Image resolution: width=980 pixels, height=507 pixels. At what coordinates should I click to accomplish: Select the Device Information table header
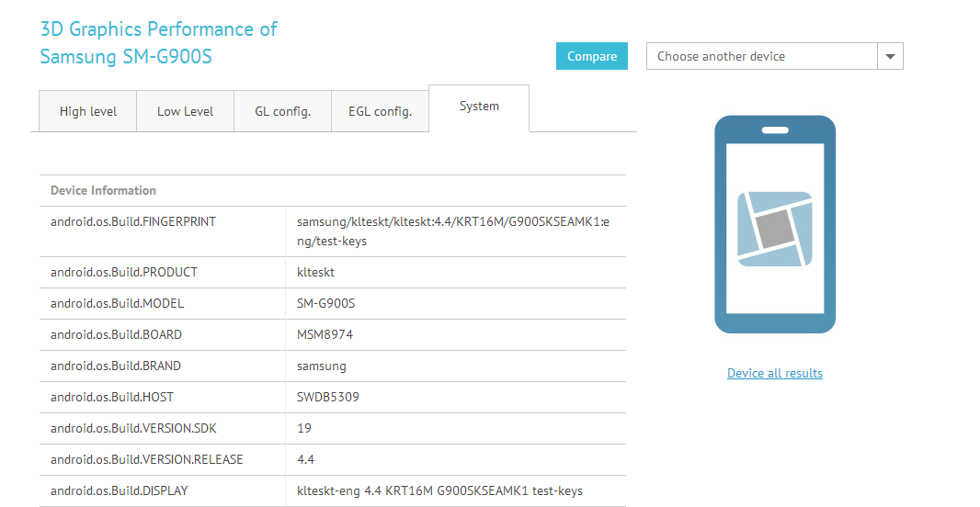pyautogui.click(x=103, y=190)
